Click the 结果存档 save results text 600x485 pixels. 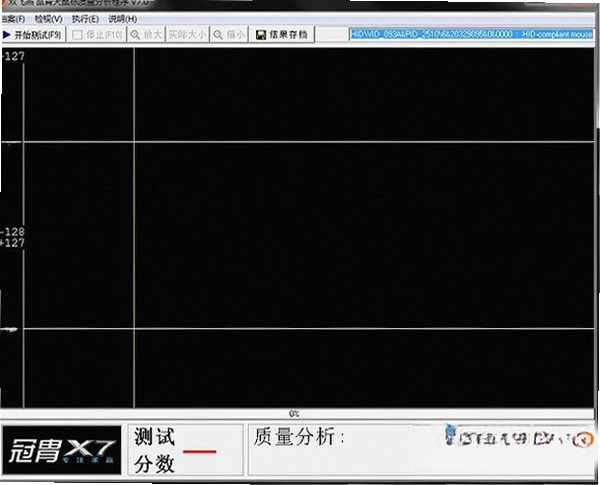tap(289, 34)
